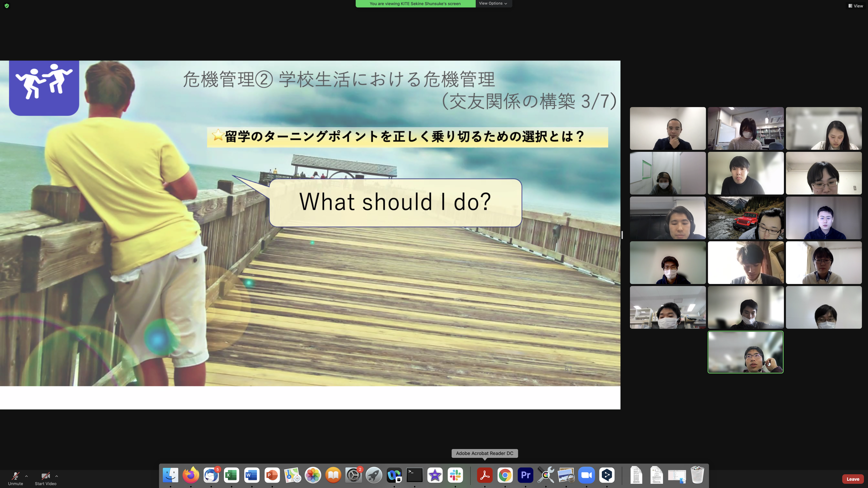Open Webex app in the Dock
This screenshot has height=488, width=868.
[394, 475]
